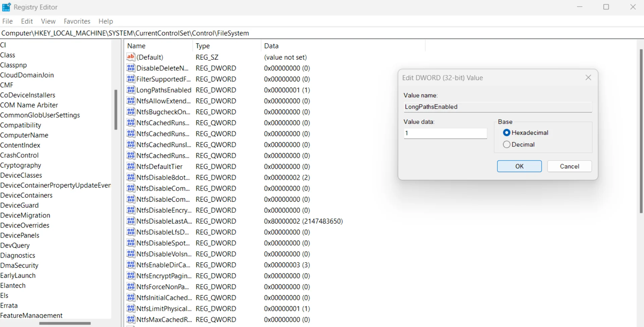Click the DisableDeleteNotification value icon
644x327 pixels.
click(131, 68)
